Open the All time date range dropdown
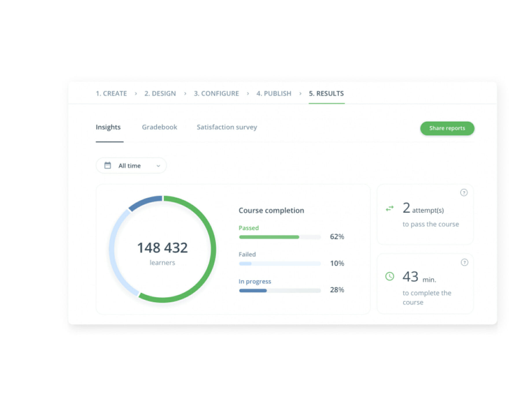 [131, 165]
